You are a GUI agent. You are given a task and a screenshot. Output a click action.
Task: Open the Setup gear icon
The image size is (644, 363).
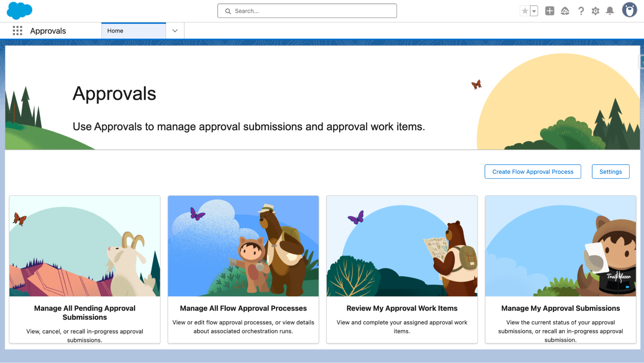(595, 11)
